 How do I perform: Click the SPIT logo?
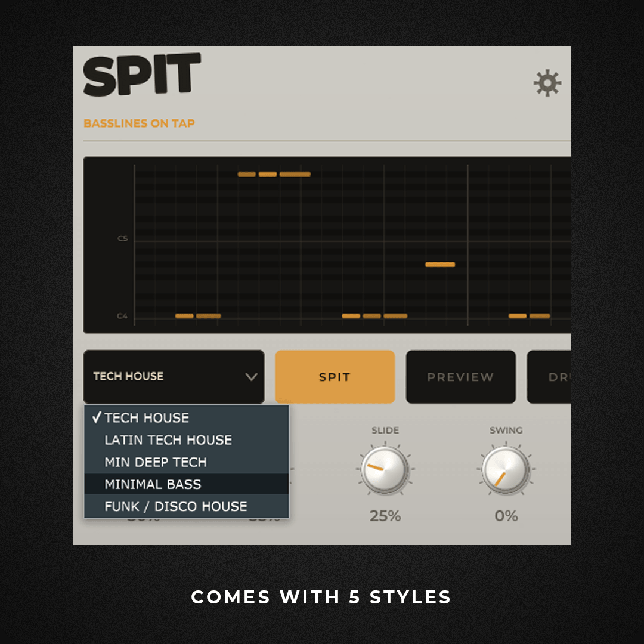point(142,75)
